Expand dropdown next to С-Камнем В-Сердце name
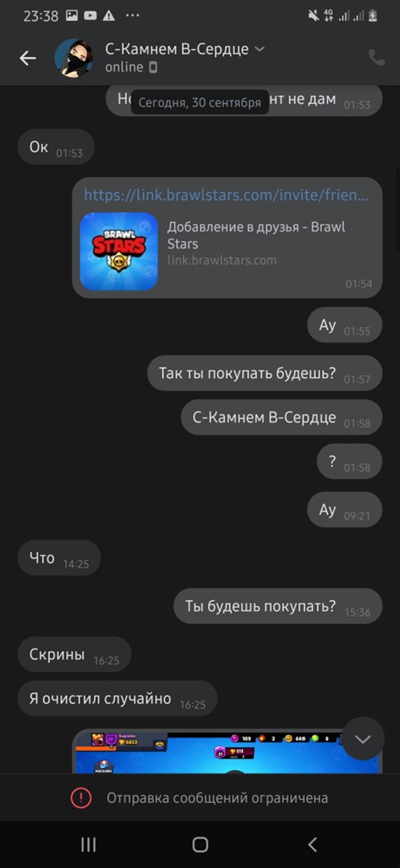 259,49
